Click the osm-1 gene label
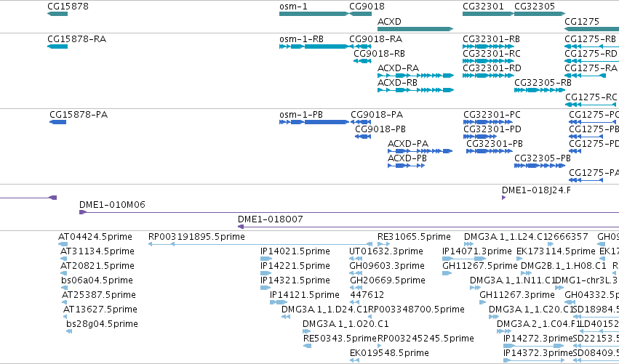Screen dimensions: 619x364 (293, 7)
